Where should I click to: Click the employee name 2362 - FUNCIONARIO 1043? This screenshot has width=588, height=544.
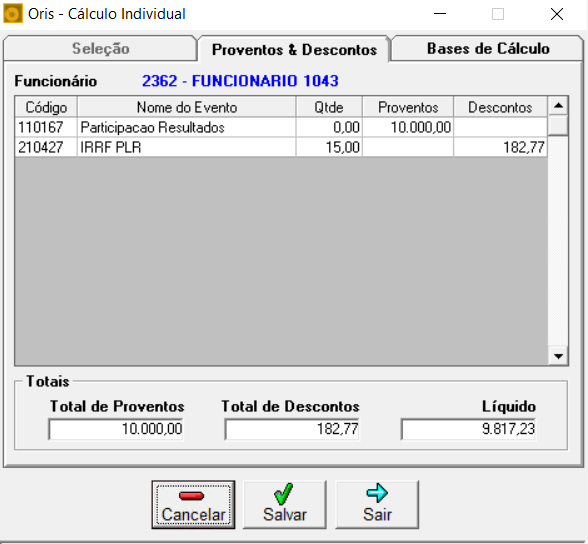click(240, 81)
